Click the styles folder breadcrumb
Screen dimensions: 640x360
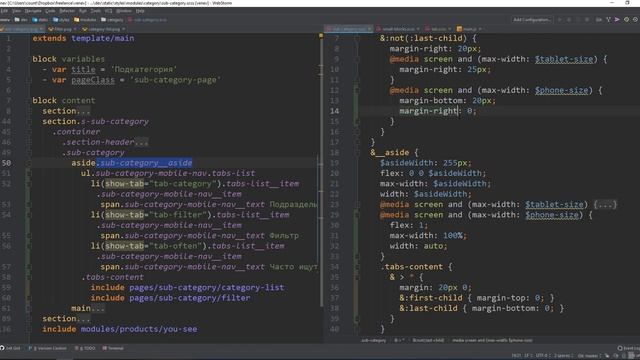(x=61, y=20)
